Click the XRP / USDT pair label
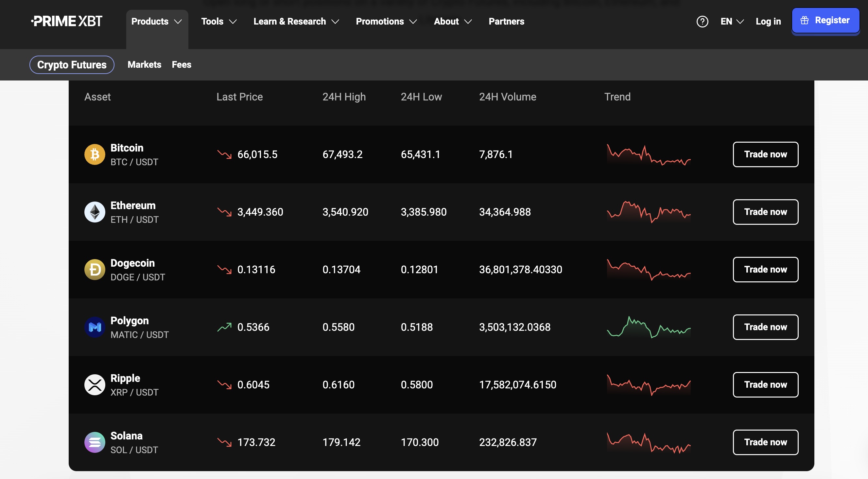 (x=134, y=393)
